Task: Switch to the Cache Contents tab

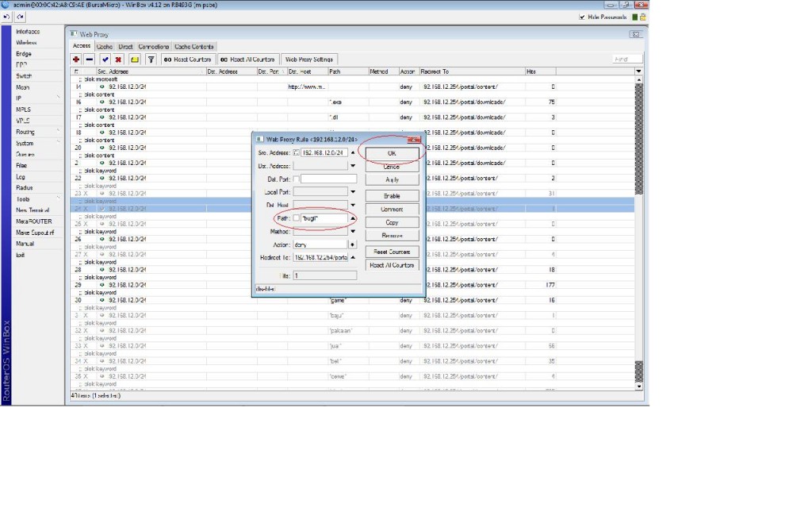Action: [x=193, y=47]
